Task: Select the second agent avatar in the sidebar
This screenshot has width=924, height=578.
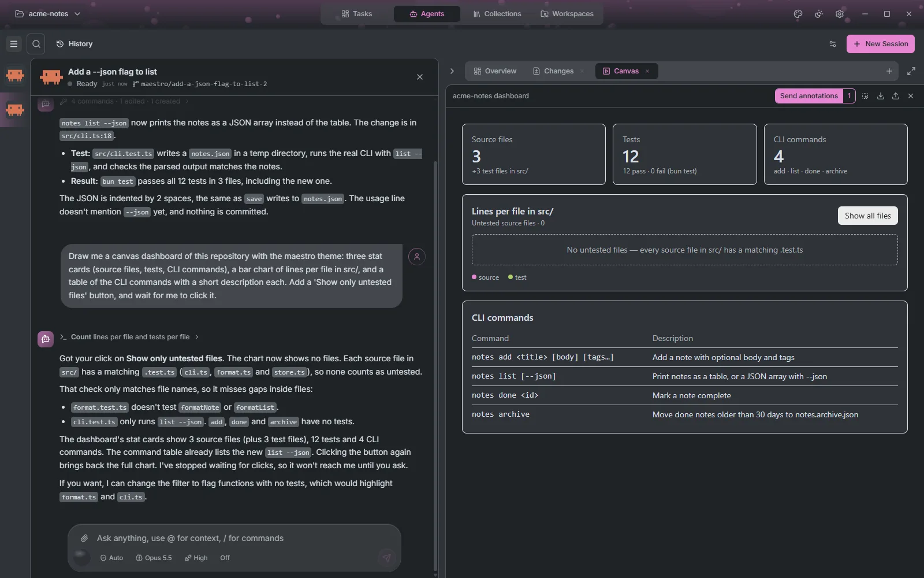Action: 15,109
